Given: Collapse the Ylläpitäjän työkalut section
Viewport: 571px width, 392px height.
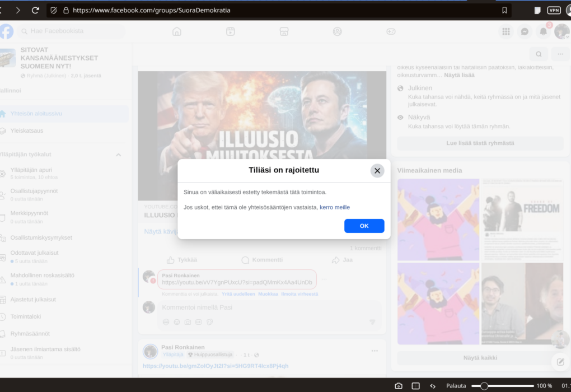Looking at the screenshot, I should pos(118,155).
